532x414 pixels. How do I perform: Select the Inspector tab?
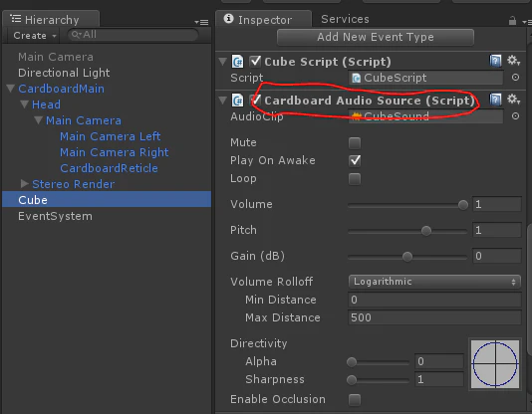click(263, 19)
